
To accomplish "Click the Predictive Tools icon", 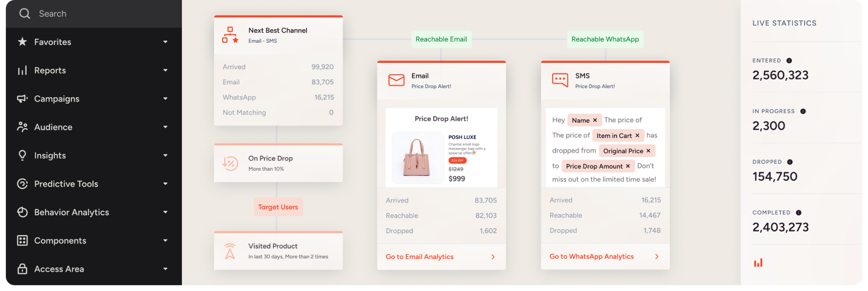I will [x=22, y=184].
